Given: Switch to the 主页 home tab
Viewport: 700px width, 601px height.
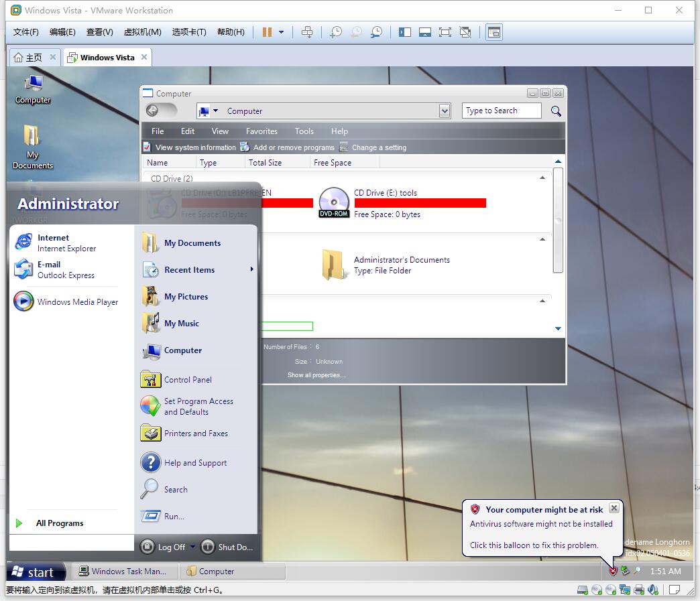Looking at the screenshot, I should pos(30,58).
